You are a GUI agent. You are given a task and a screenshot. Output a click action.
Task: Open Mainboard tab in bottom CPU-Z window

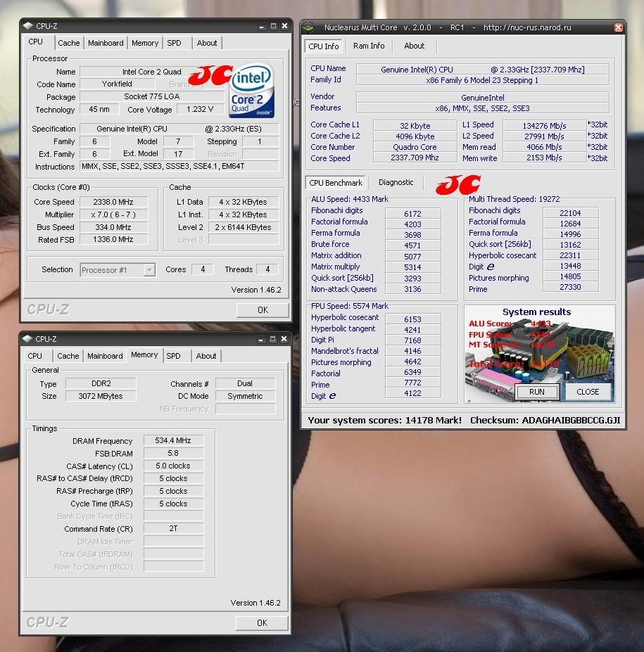click(x=105, y=356)
